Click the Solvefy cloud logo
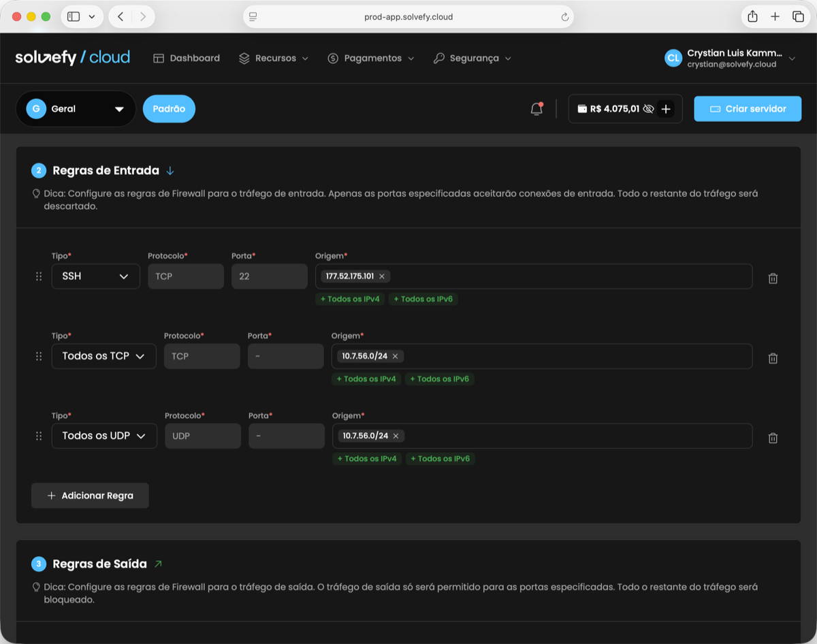817x644 pixels. pos(72,58)
